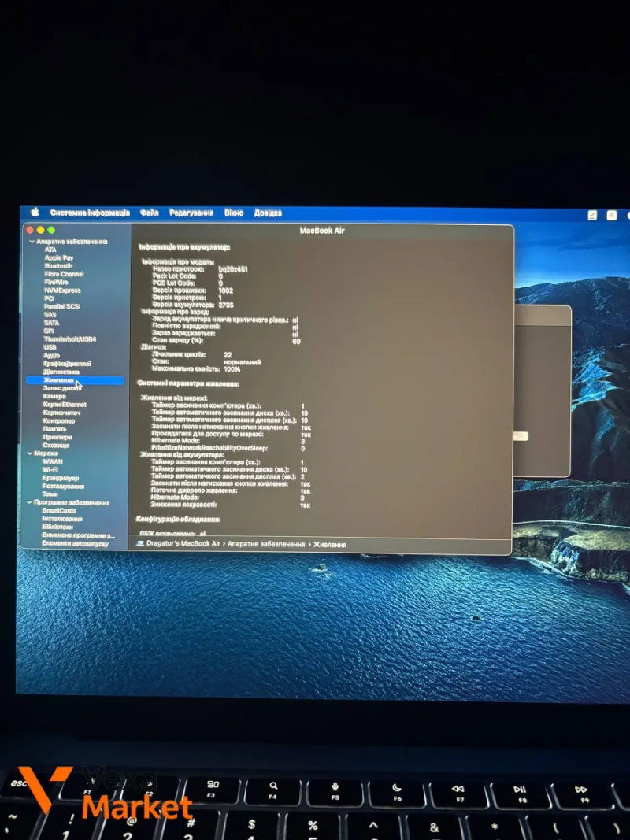Click the Стан value нормальний
Screen dimensions: 630x840
click(242, 362)
